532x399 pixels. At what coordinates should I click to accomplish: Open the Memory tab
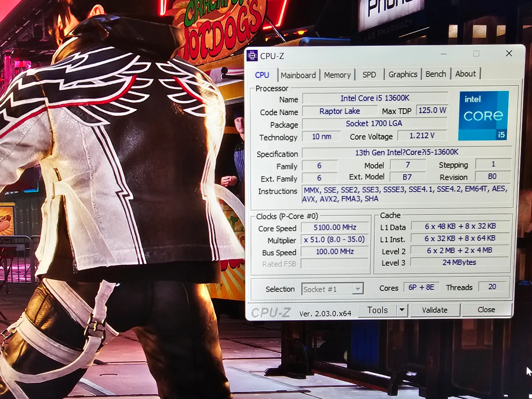337,75
